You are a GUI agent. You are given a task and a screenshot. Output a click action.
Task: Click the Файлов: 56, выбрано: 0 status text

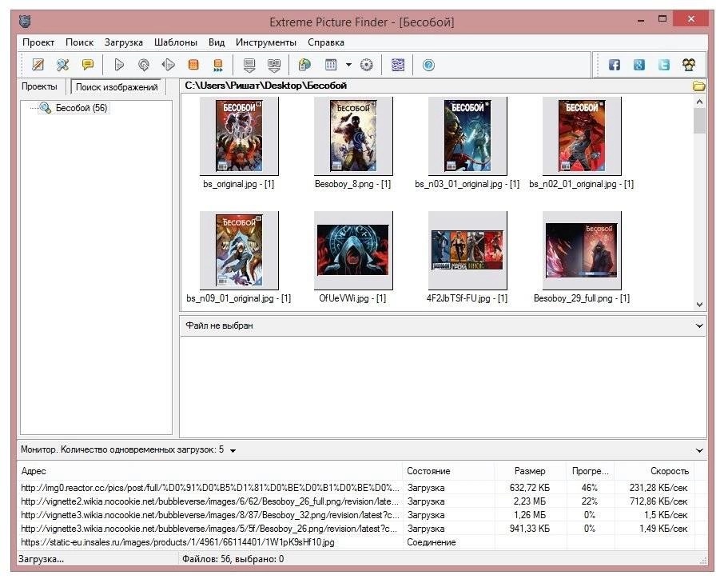pos(233,559)
